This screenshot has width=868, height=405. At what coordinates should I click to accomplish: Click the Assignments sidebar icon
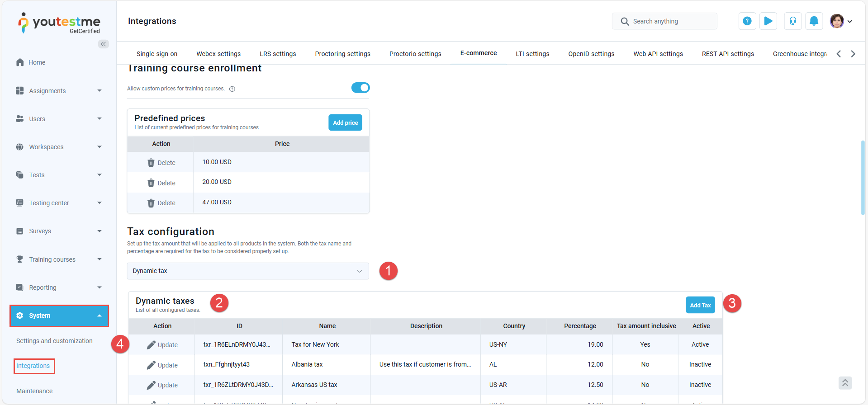20,90
